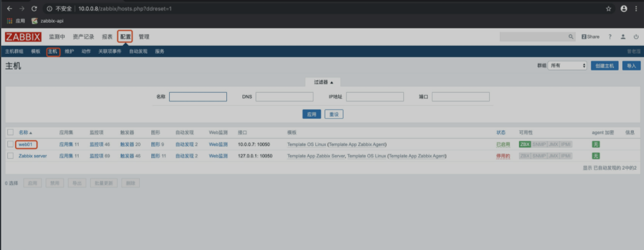The height and width of the screenshot is (250, 644).
Task: Click the Template App Zabbix Server link
Action: click(316, 156)
